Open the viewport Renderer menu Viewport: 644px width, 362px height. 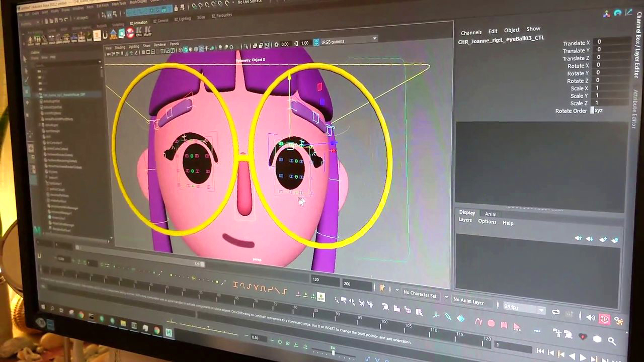(160, 45)
